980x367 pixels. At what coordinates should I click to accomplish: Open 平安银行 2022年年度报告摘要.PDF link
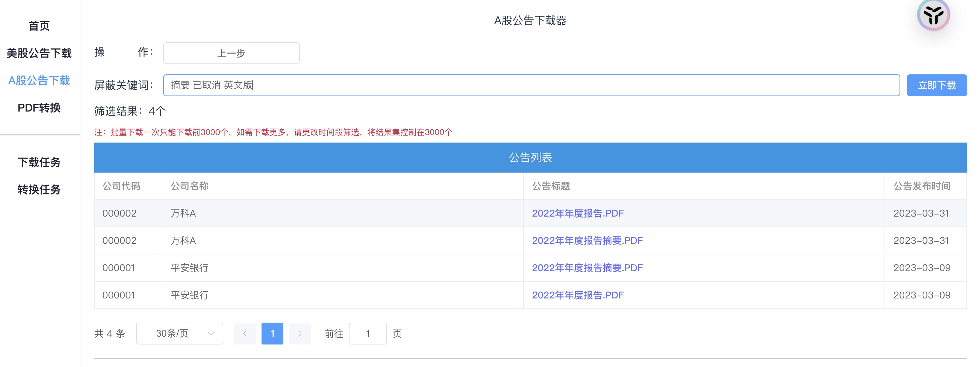click(x=587, y=268)
